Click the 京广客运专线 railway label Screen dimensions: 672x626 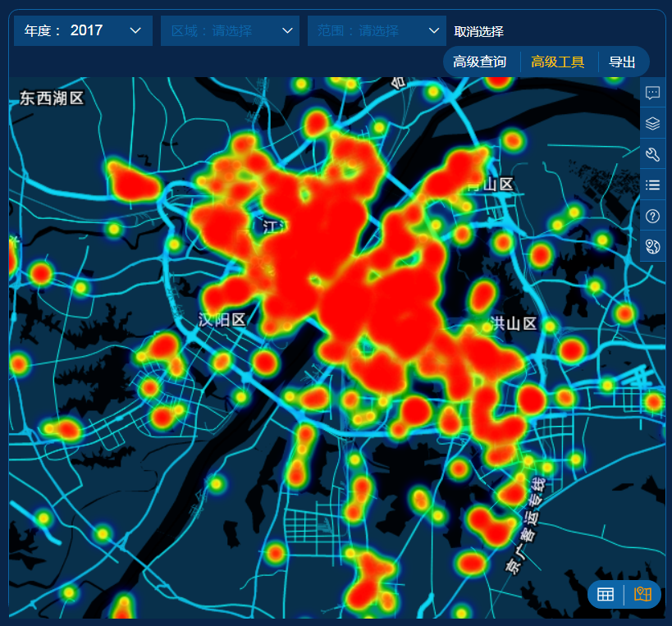pos(526,525)
